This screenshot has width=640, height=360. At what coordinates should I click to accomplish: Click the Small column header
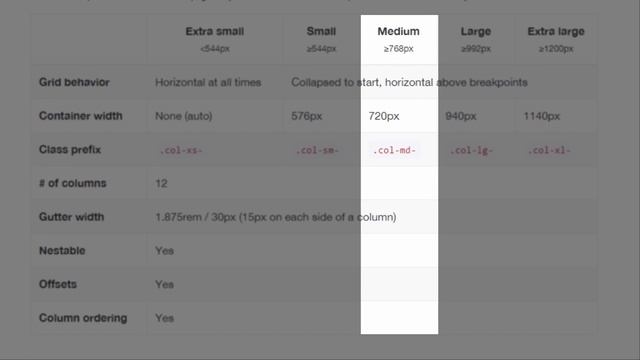coord(321,31)
